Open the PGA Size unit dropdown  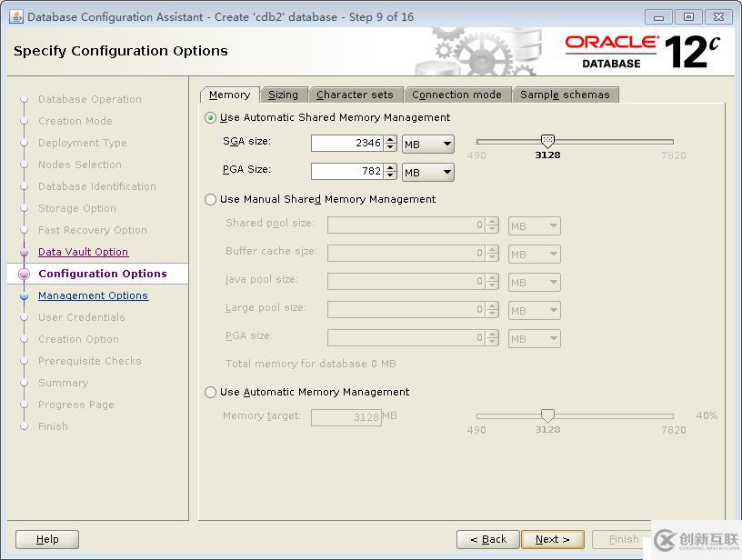coord(427,172)
